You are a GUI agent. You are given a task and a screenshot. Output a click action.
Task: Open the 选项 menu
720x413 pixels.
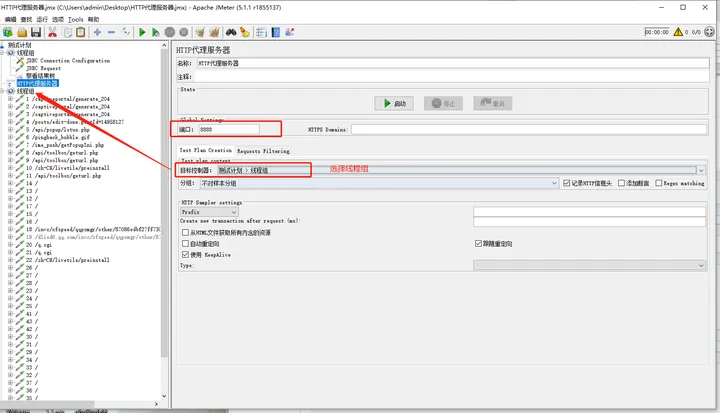click(x=58, y=19)
